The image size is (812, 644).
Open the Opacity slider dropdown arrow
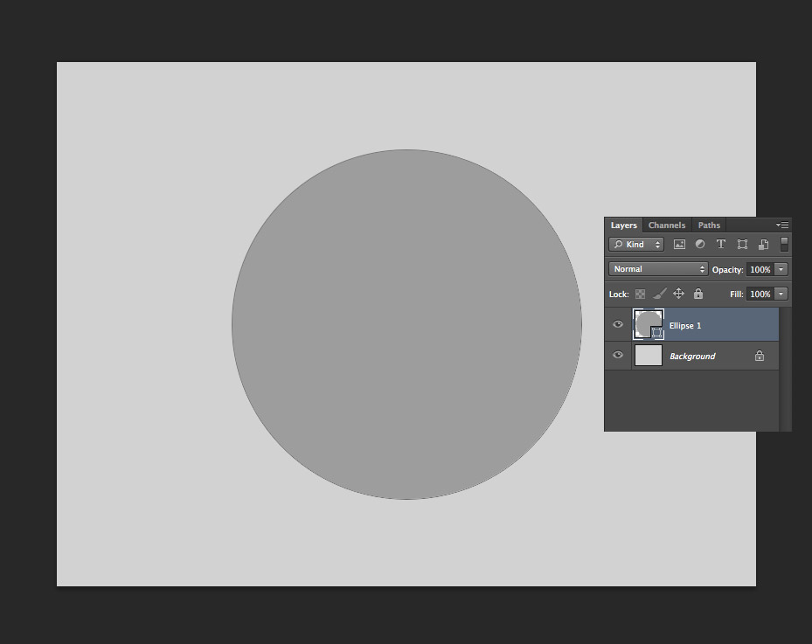781,270
